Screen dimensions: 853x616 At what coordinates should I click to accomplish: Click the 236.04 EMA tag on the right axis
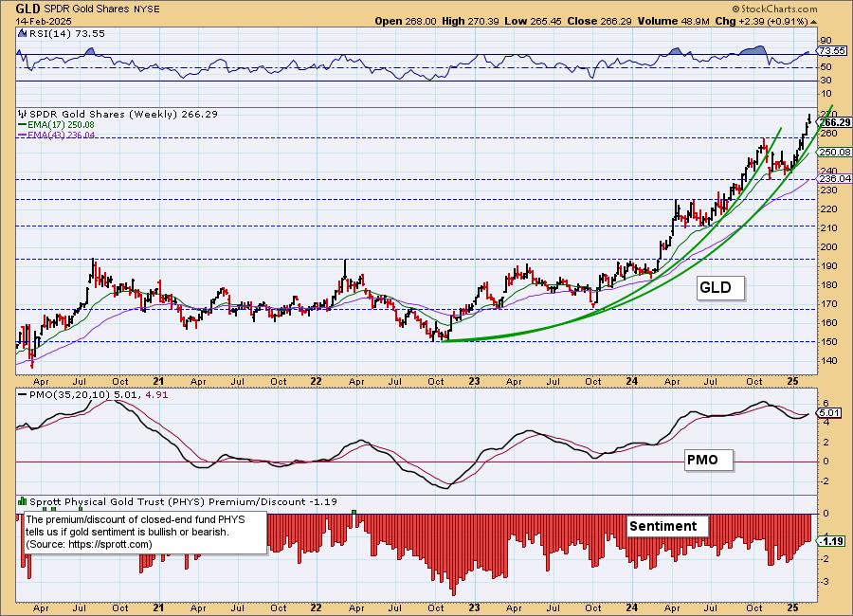pos(834,178)
